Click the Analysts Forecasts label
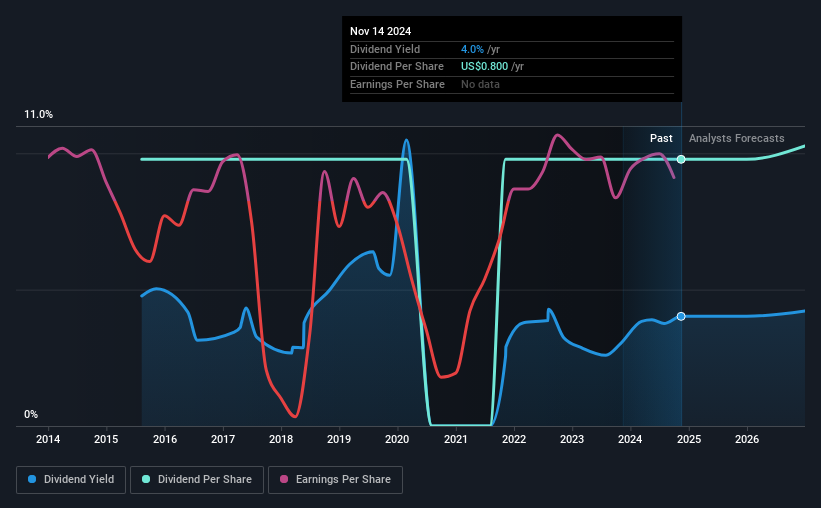The width and height of the screenshot is (821, 508). (x=737, y=138)
